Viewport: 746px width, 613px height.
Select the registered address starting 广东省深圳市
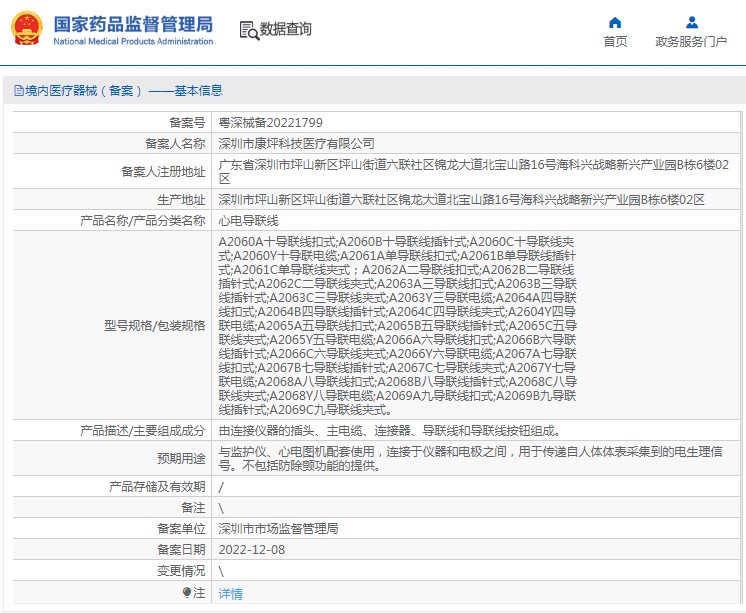click(473, 172)
